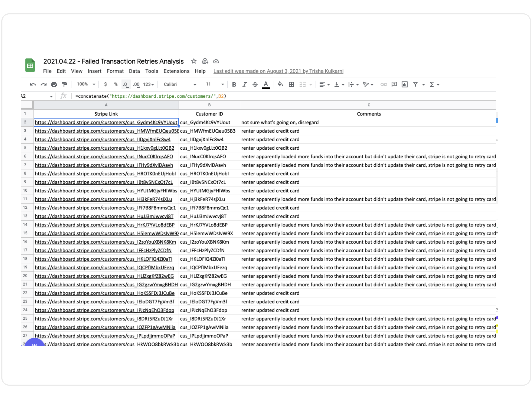Open the text rotation dropdown

pos(368,84)
